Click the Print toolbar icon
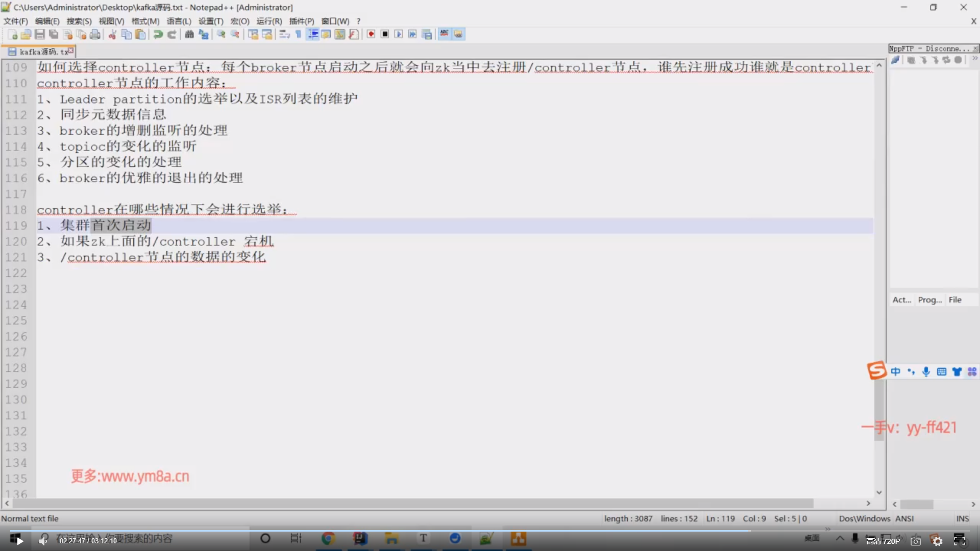This screenshot has height=551, width=980. click(95, 34)
